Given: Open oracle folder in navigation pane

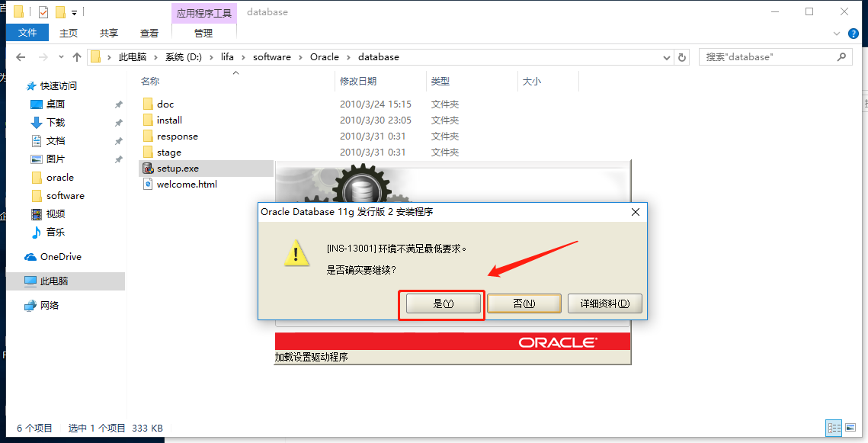Looking at the screenshot, I should [59, 178].
